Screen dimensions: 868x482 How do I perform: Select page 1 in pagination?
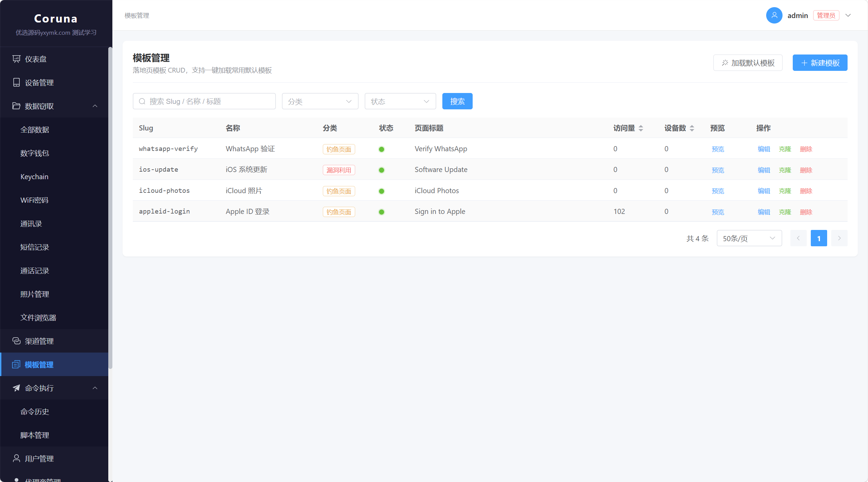[x=819, y=238]
